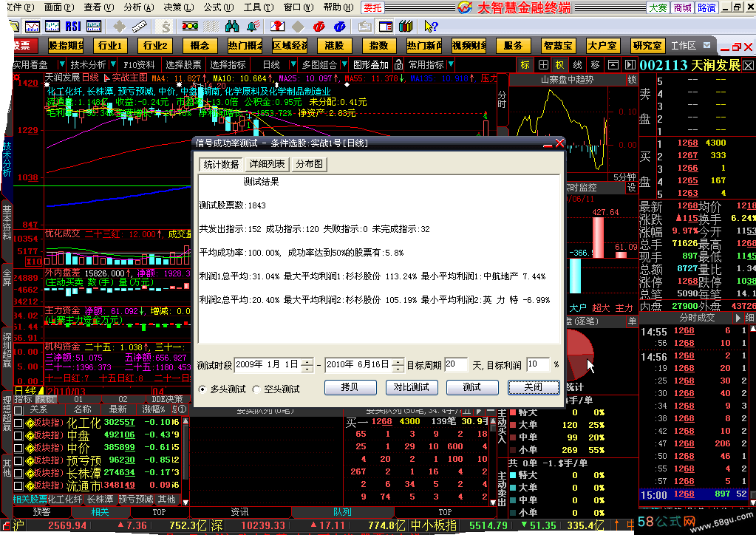Click the 测试 button
756x535 pixels.
[472, 387]
